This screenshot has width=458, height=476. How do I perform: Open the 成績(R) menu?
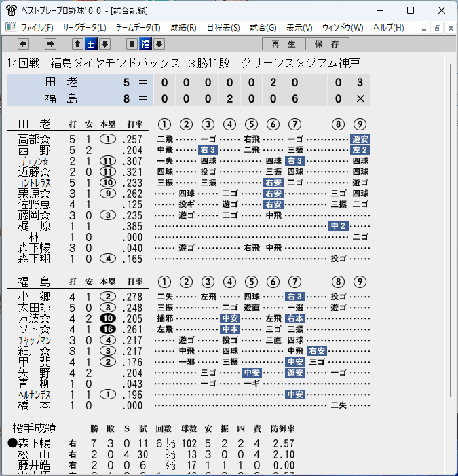(183, 28)
